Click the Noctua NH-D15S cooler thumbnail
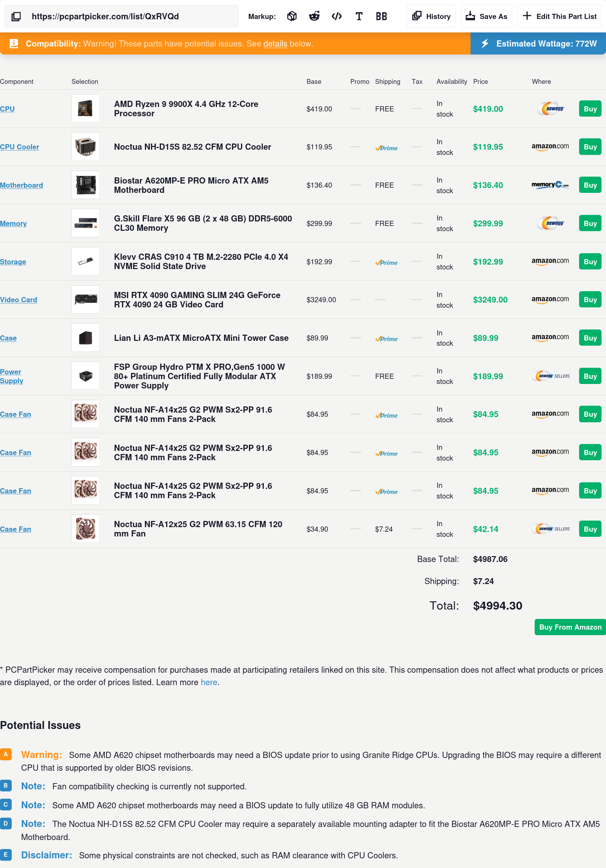 pyautogui.click(x=85, y=147)
